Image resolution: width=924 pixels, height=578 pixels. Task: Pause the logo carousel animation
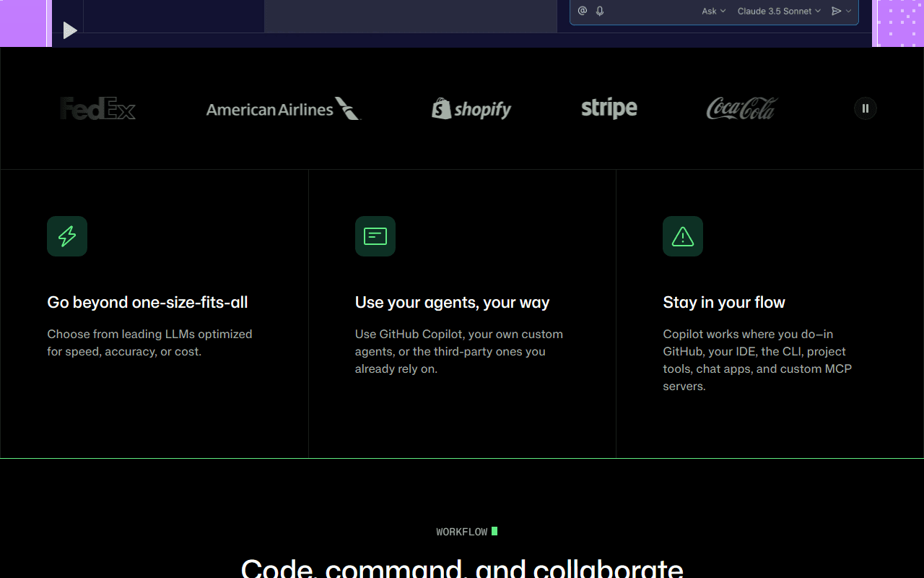[865, 108]
